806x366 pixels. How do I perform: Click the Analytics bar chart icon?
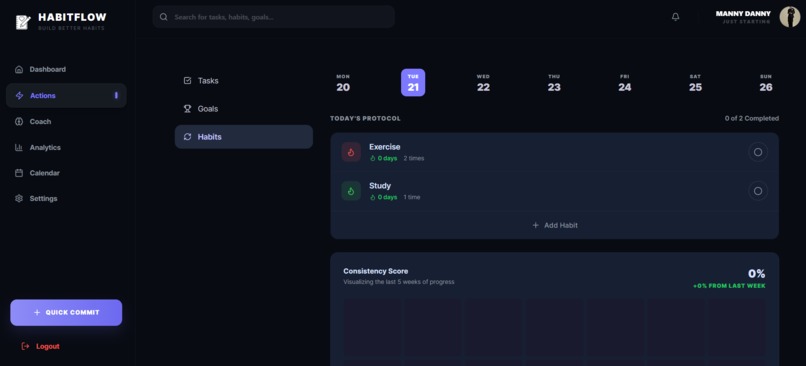tap(19, 148)
